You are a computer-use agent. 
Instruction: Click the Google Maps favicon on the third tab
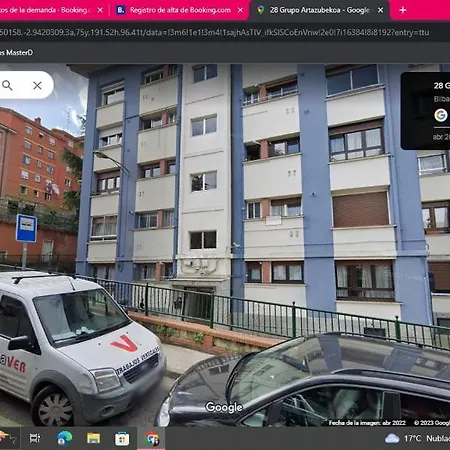261,10
